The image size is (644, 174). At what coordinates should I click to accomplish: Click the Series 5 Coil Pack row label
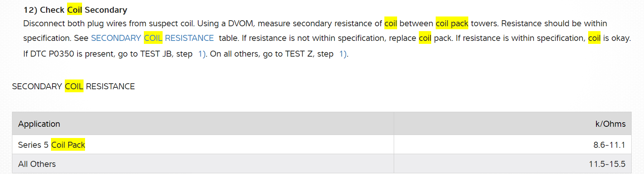pos(52,145)
